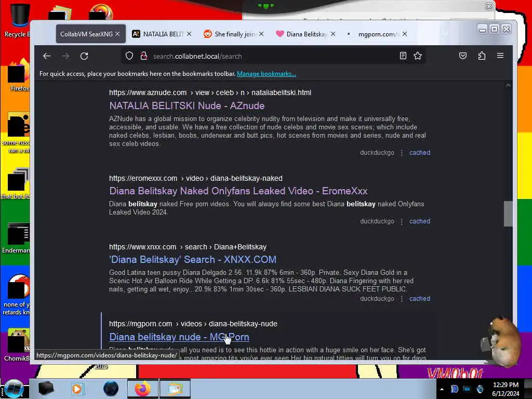Launch Windows Media Player from taskbar
The width and height of the screenshot is (532, 399).
coord(77,389)
